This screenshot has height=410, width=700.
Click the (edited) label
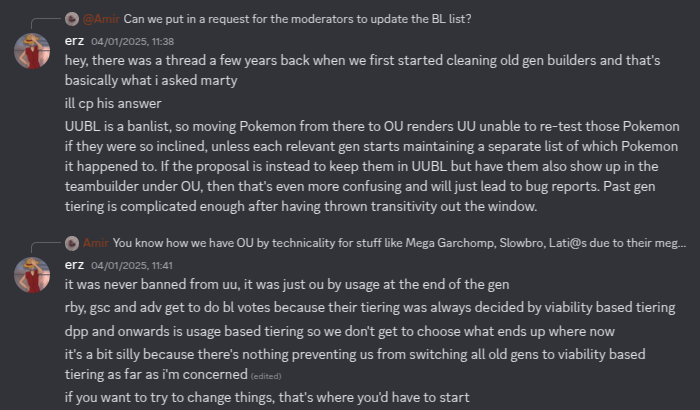point(267,376)
